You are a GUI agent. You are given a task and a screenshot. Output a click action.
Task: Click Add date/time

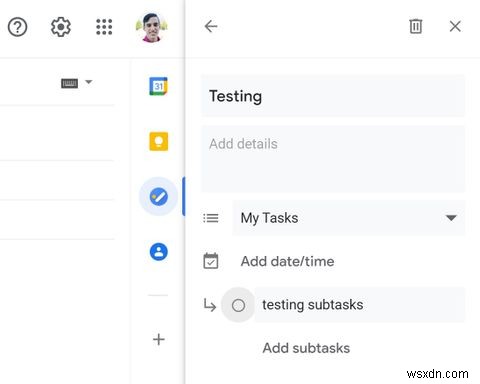point(287,261)
